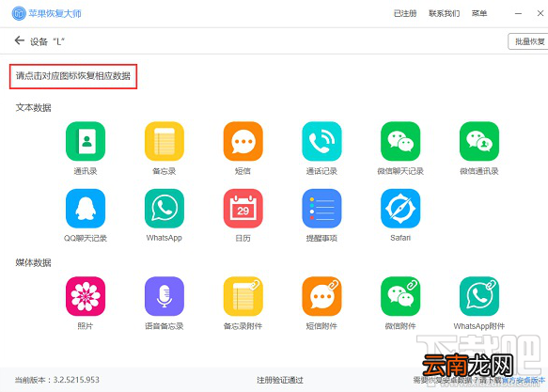Image resolution: width=548 pixels, height=392 pixels.
Task: Open the 微信附件 WeChat attachments icon
Action: [400, 296]
